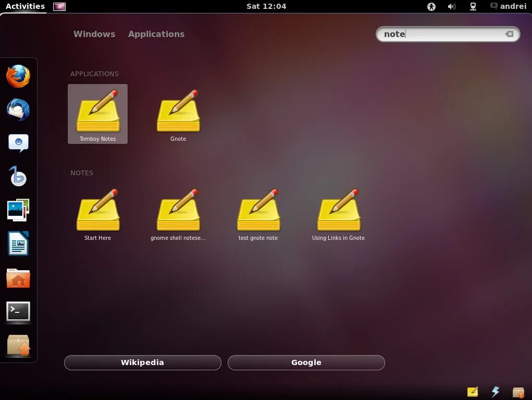The width and height of the screenshot is (532, 400).
Task: Search Google for 'note'
Action: click(306, 362)
